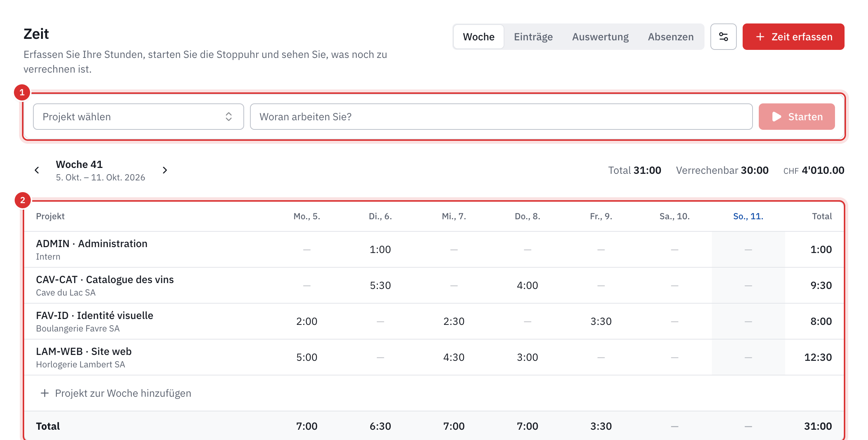This screenshot has height=440, width=868.
Task: Open the Auswertung tab
Action: [x=600, y=37]
